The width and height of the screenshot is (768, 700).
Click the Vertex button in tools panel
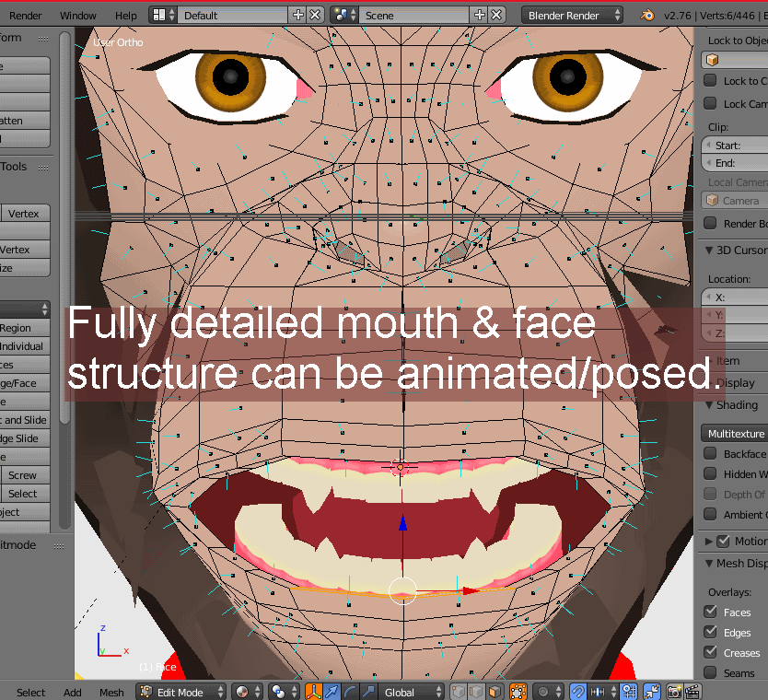point(24,213)
